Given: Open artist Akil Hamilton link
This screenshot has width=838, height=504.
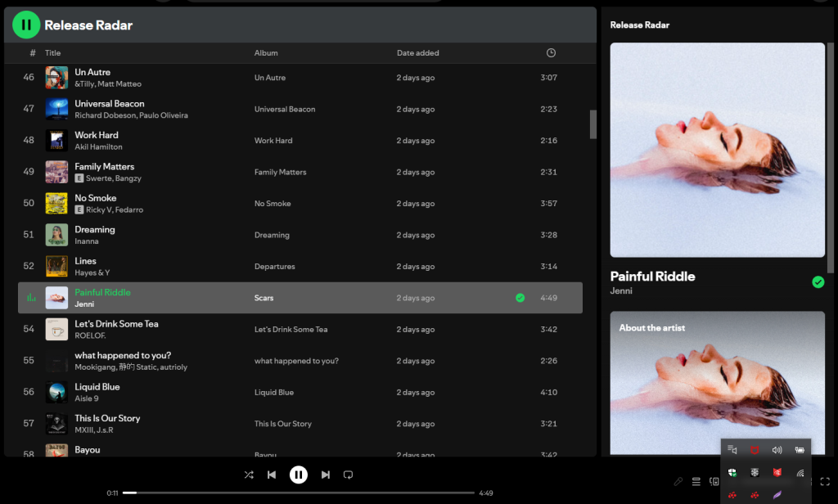Looking at the screenshot, I should (98, 147).
